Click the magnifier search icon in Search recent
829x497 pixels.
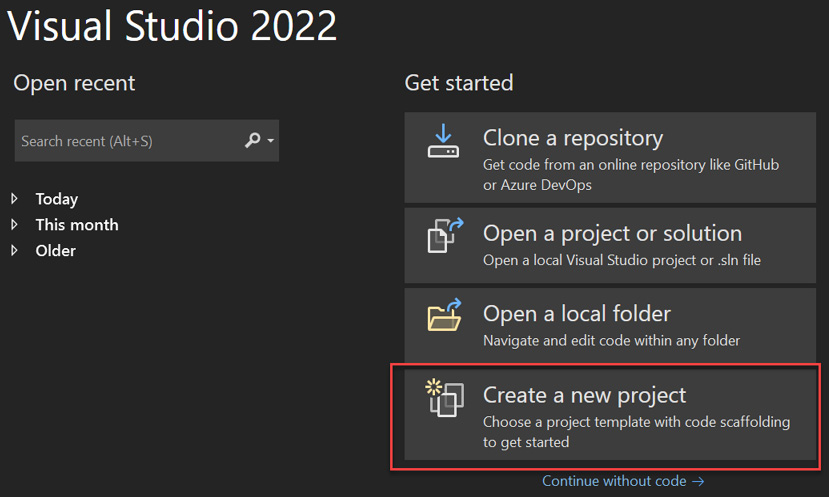click(253, 140)
